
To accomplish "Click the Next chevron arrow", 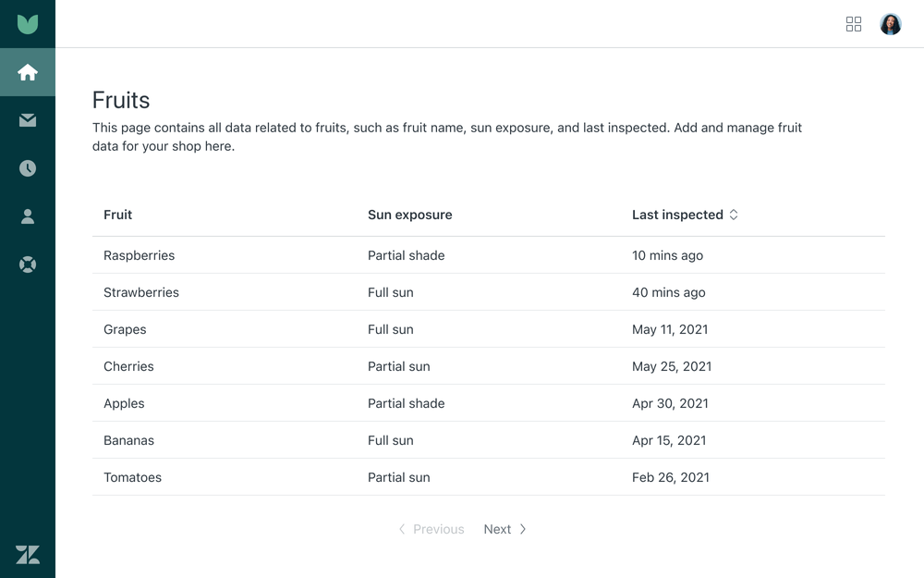I will tap(523, 529).
